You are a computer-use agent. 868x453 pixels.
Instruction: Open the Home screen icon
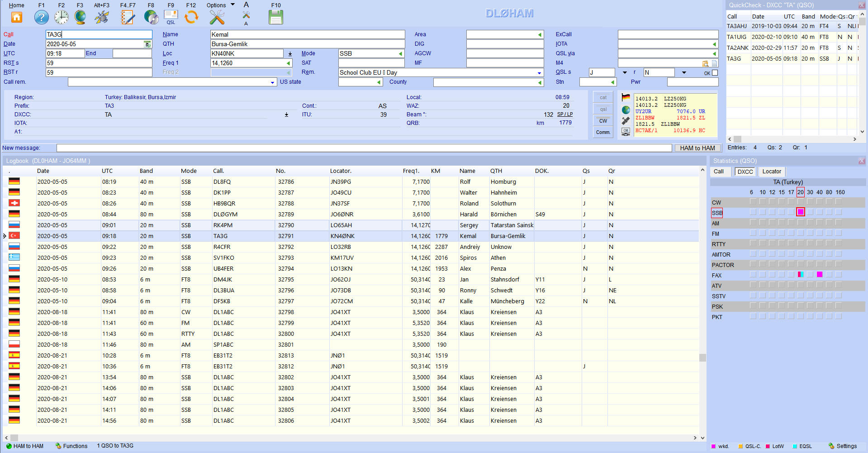(x=17, y=17)
